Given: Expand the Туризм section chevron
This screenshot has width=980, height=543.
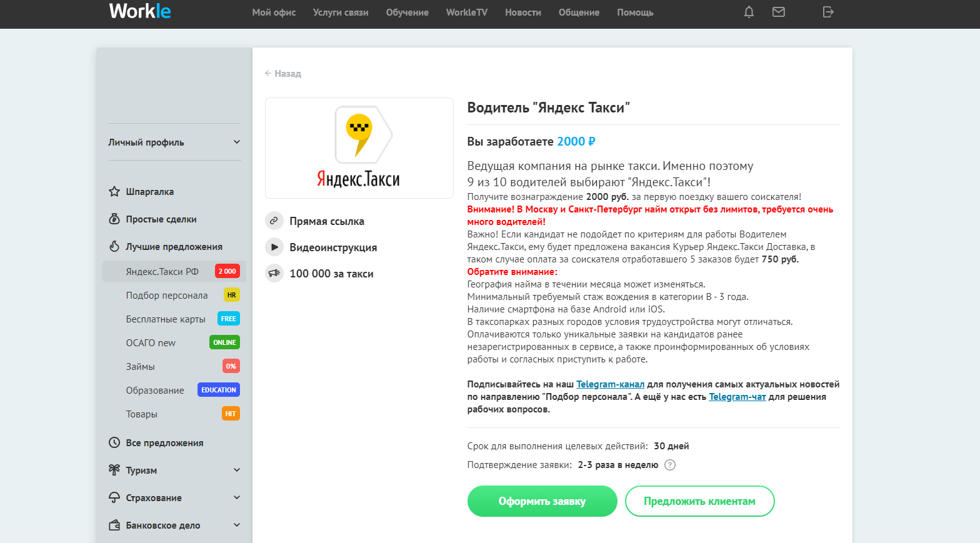Looking at the screenshot, I should (237, 470).
